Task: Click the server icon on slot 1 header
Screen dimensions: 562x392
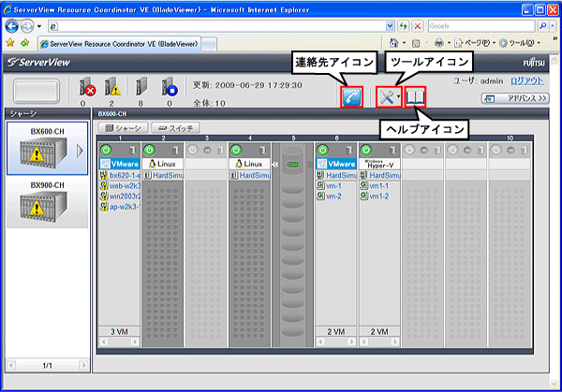Action: [x=132, y=151]
